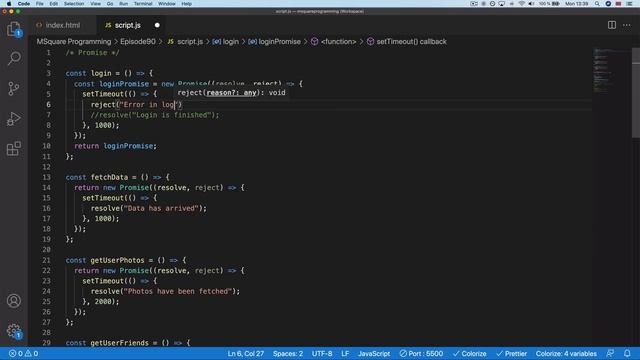Open the Selection menu
This screenshot has width=640, height=360.
click(74, 4)
